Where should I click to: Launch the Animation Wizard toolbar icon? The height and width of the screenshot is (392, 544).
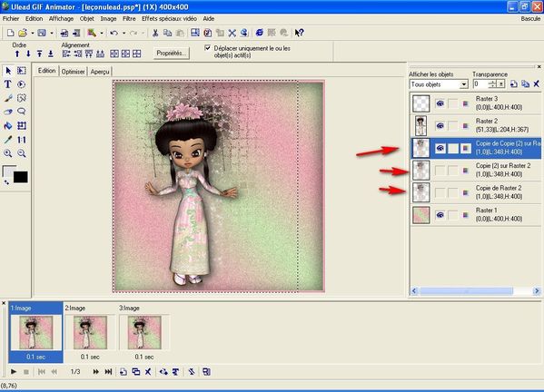click(92, 33)
